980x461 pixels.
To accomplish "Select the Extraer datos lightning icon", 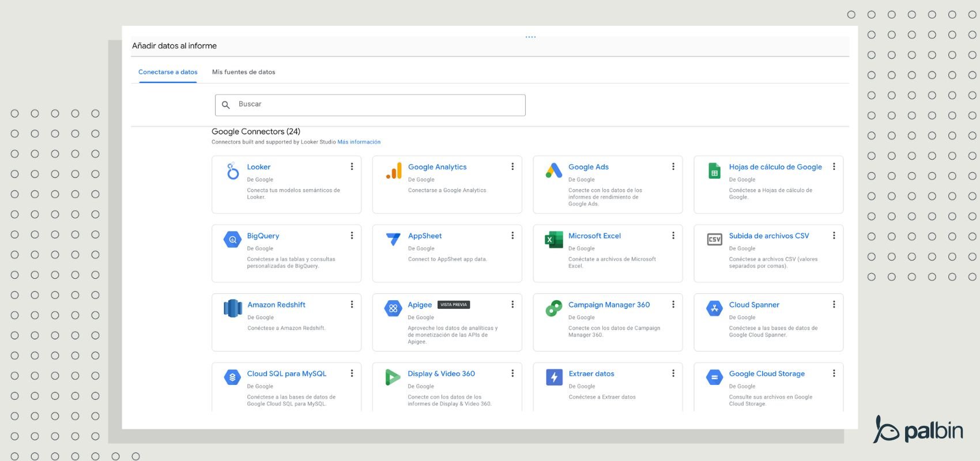I will pyautogui.click(x=554, y=377).
